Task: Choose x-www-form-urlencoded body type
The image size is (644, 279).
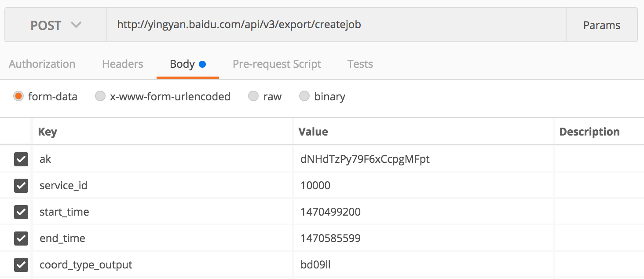Action: coord(100,96)
